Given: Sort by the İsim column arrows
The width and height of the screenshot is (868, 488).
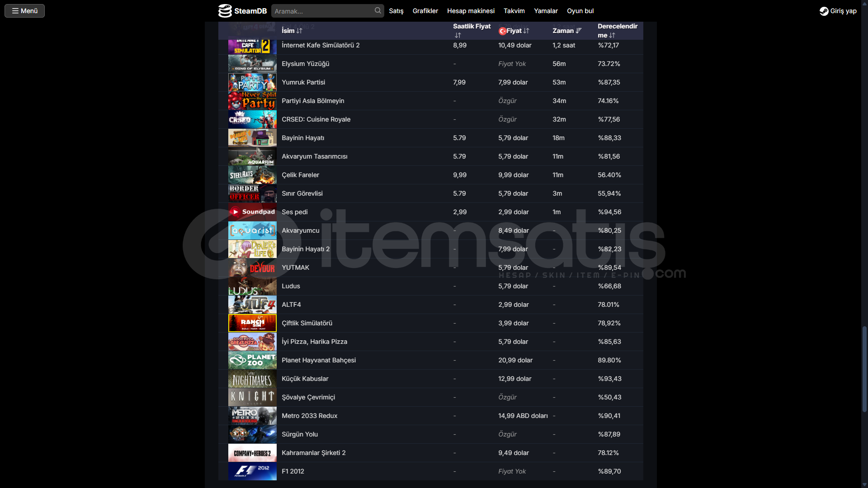Looking at the screenshot, I should pos(299,31).
